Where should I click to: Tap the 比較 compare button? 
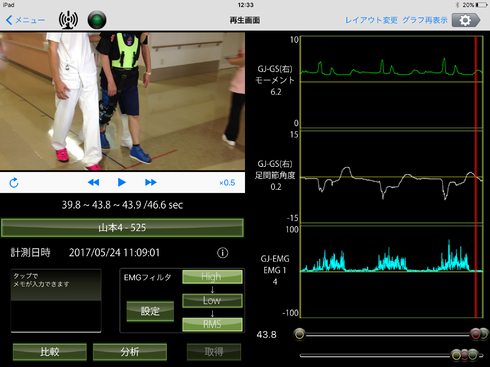pos(50,352)
